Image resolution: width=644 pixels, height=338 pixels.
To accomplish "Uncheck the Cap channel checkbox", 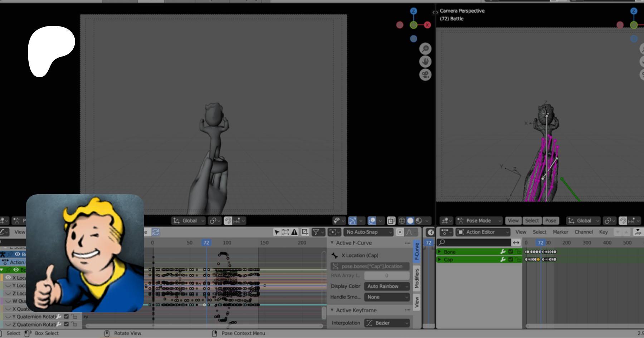I will (x=511, y=260).
